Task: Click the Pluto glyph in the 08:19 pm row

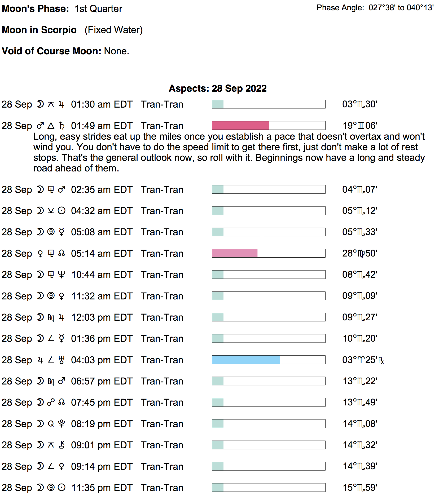Action: tap(62, 424)
